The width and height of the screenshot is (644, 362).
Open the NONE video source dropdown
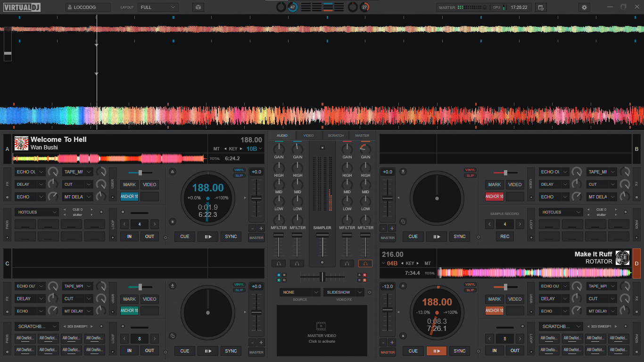300,292
